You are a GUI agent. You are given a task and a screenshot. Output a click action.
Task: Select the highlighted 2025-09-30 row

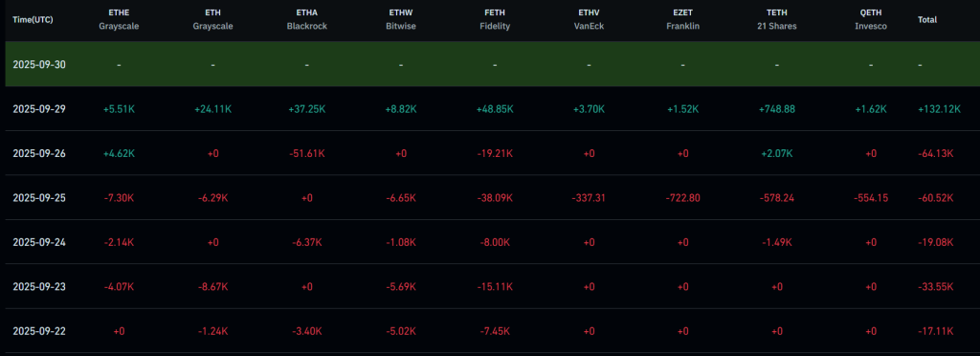[x=490, y=64]
